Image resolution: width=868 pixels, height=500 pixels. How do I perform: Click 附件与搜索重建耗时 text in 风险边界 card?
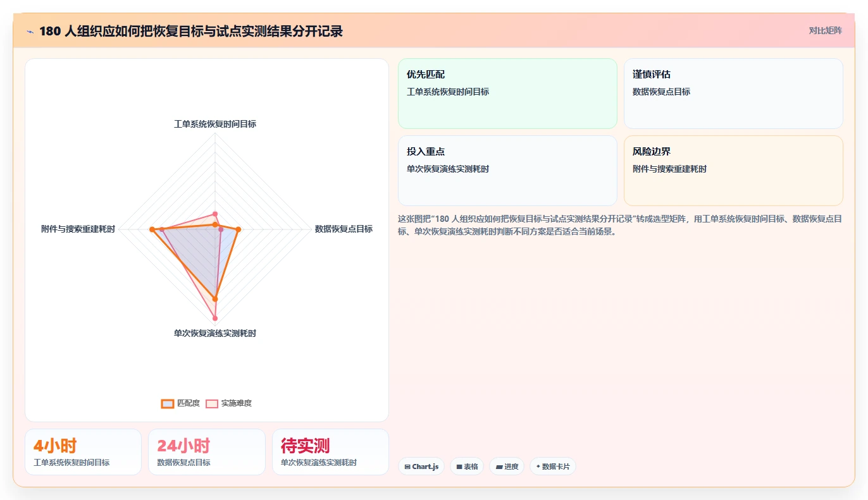coord(670,169)
